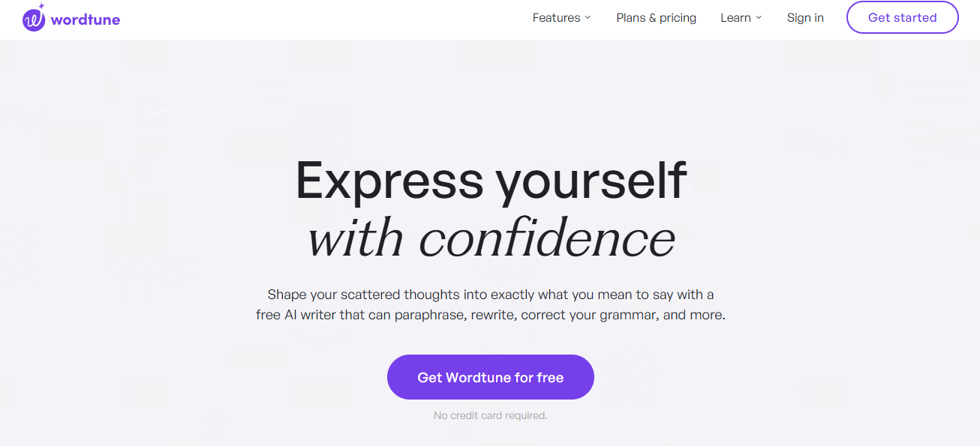This screenshot has height=446, width=980.
Task: Sign in to your Wordtune account
Action: click(x=805, y=17)
